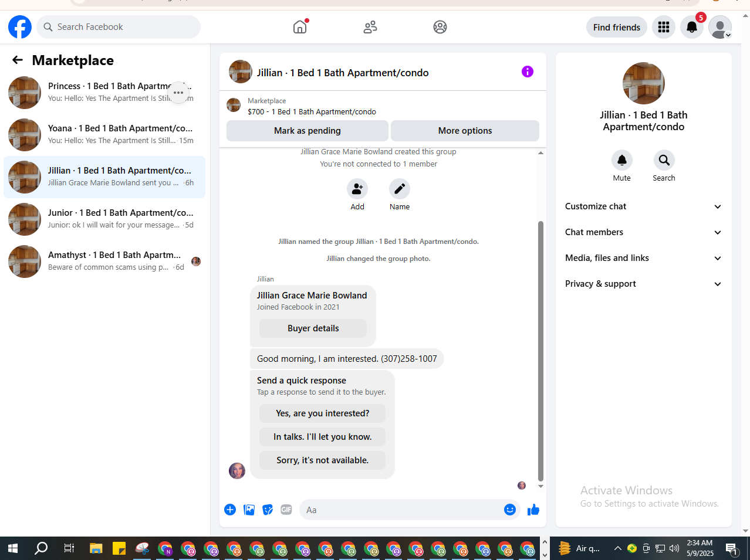Attach a photo with the image icon
The height and width of the screenshot is (560, 750).
click(x=249, y=510)
